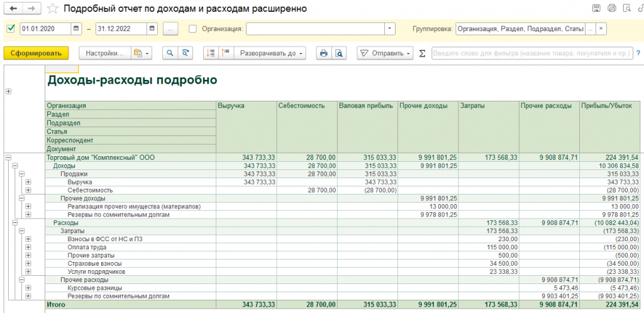Collapse the Торговый дом "Комплексный" ООО group
Viewport: 644px width, 313px height.
pos(8,157)
